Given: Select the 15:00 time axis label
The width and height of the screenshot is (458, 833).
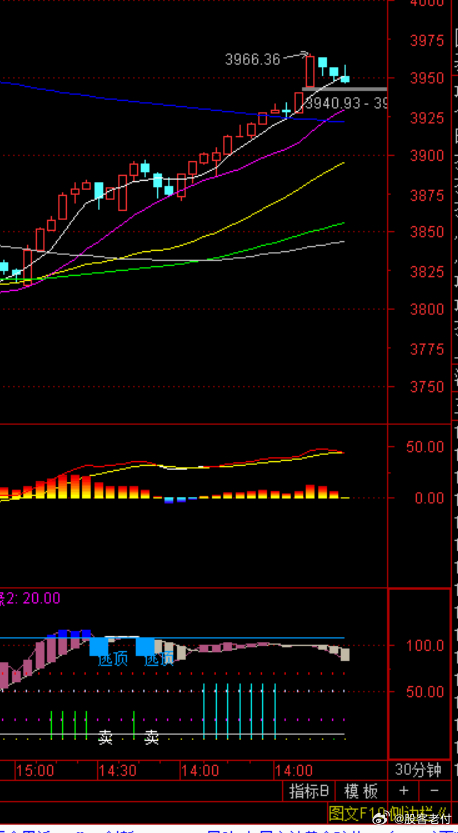Looking at the screenshot, I should (35, 770).
